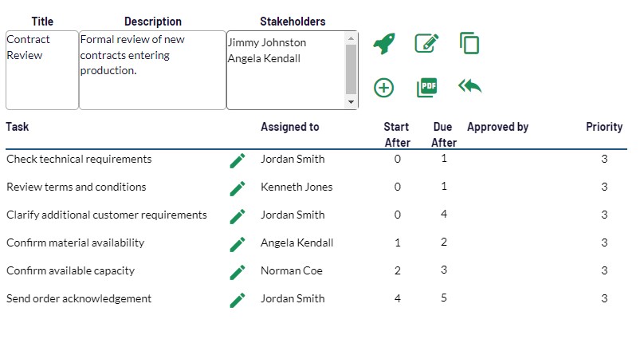
Task: Click the copy/duplicate icon
Action: pos(469,43)
